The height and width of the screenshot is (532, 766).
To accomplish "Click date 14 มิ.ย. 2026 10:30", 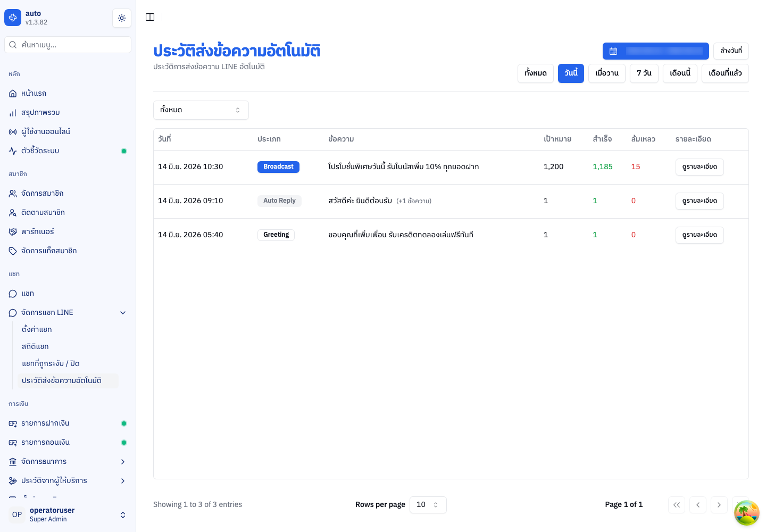I will [x=190, y=167].
